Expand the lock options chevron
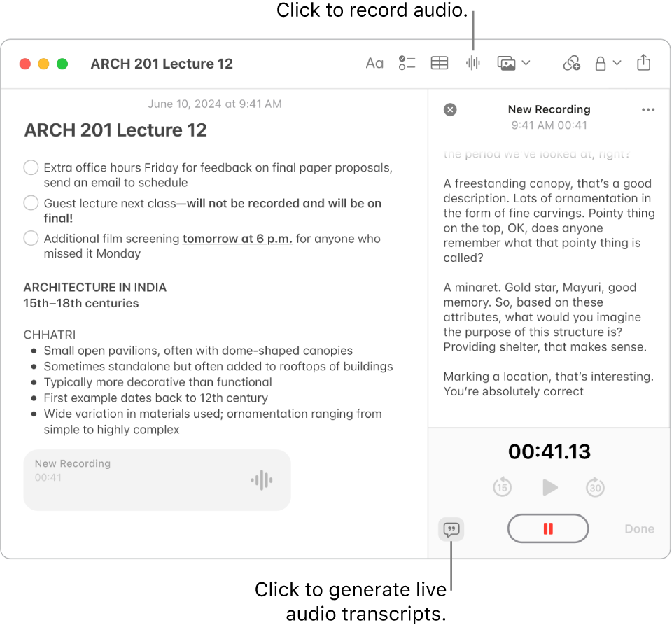The width and height of the screenshot is (672, 630). 617,64
